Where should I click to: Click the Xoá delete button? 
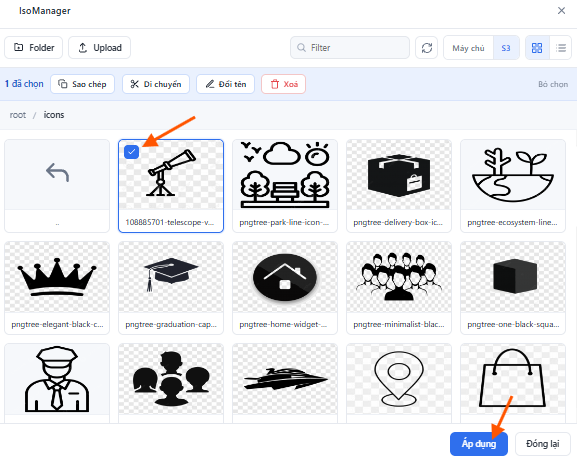coord(283,84)
